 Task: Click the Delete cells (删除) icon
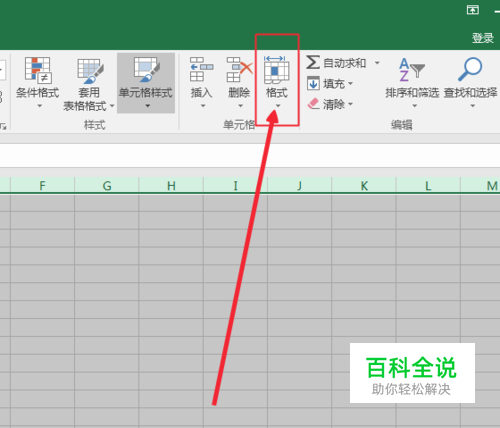pyautogui.click(x=239, y=69)
